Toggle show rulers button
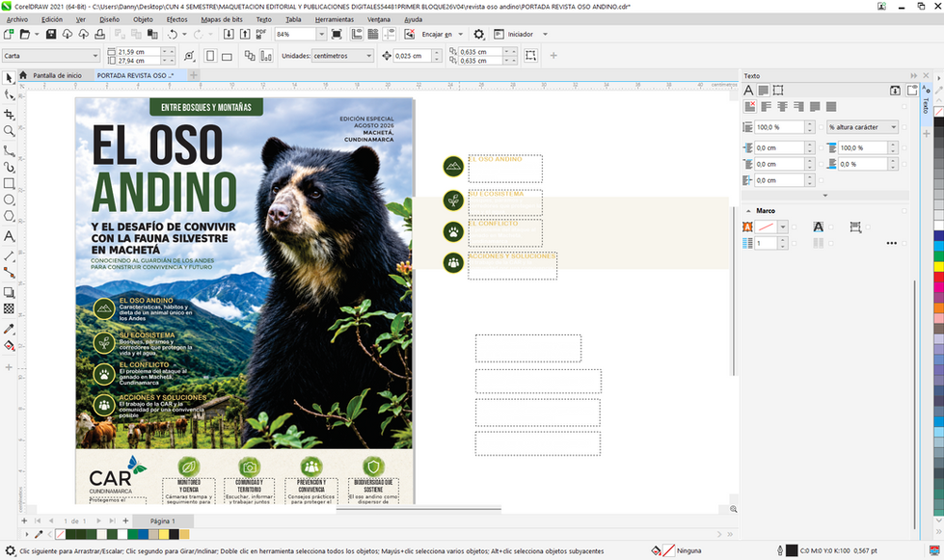 pos(357,35)
